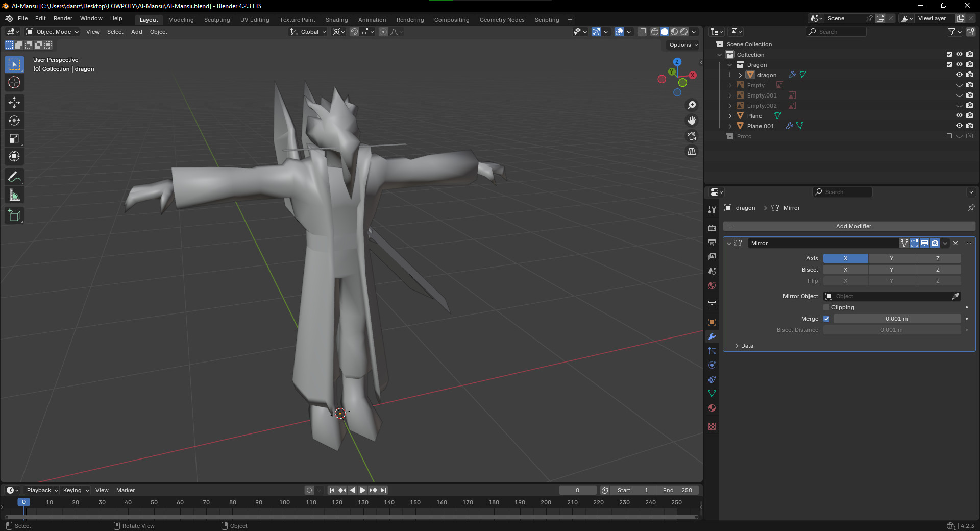Remove the Mirror modifier with X button
The image size is (980, 531).
point(955,243)
